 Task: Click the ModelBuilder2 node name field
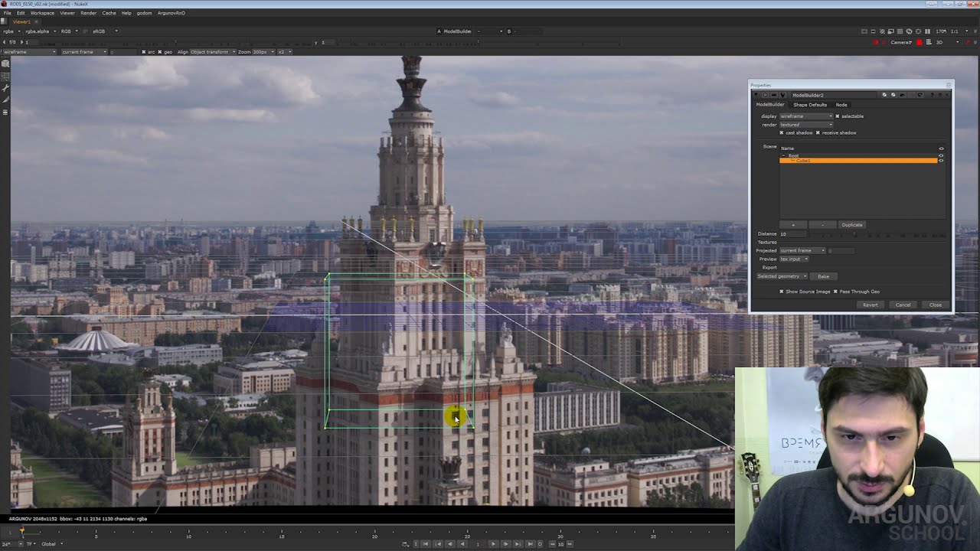tap(835, 95)
